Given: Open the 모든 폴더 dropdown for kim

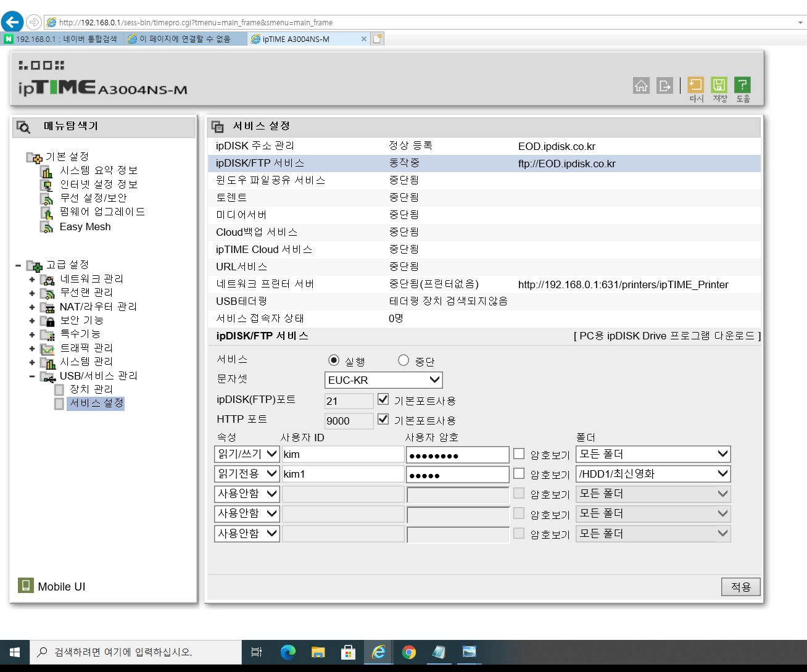Looking at the screenshot, I should pyautogui.click(x=653, y=454).
